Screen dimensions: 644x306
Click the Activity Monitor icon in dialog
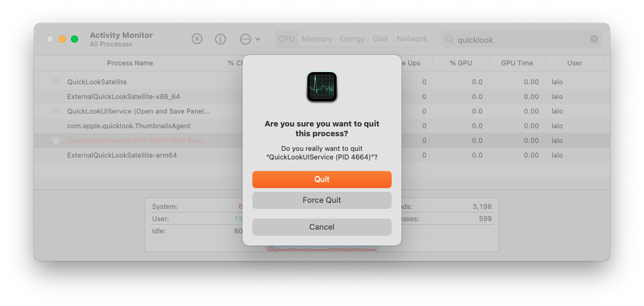321,87
